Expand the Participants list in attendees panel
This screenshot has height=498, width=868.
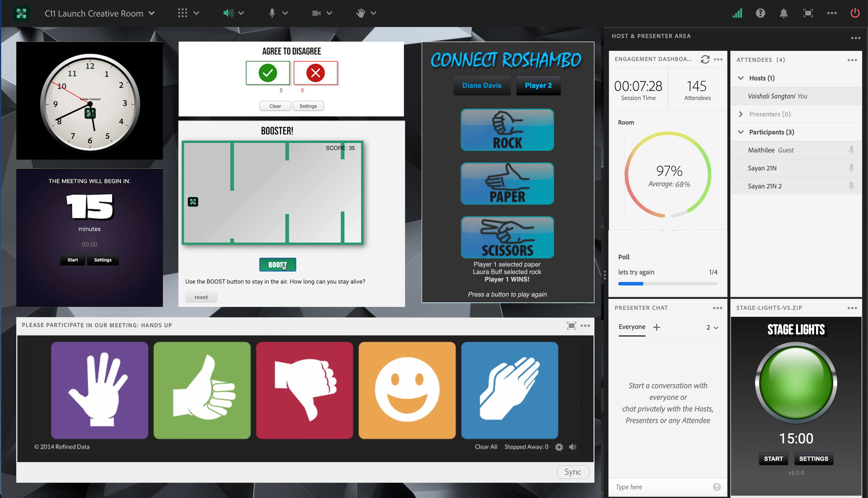pyautogui.click(x=741, y=132)
